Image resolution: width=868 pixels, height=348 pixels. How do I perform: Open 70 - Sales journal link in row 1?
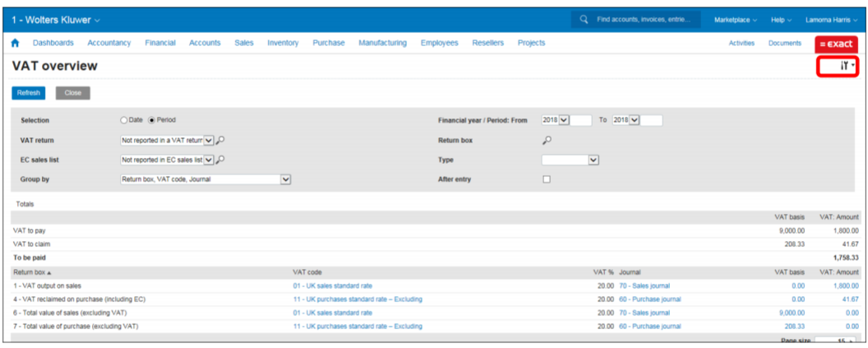644,286
